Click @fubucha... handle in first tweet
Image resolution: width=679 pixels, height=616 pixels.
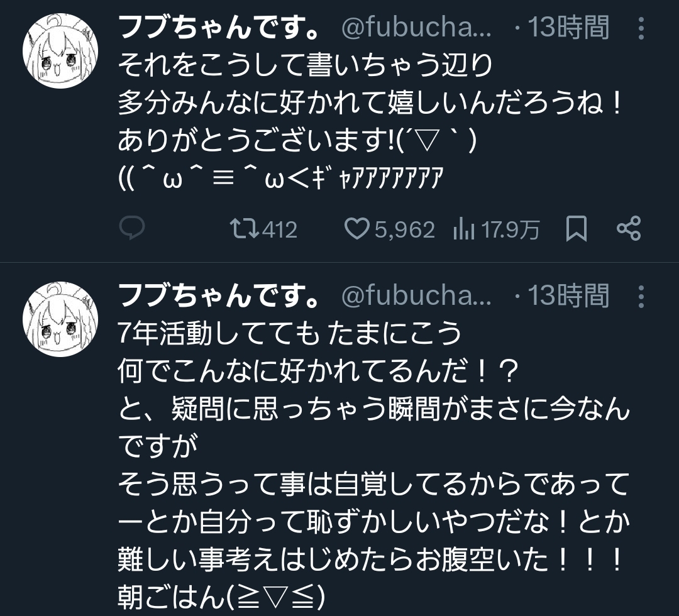416,28
